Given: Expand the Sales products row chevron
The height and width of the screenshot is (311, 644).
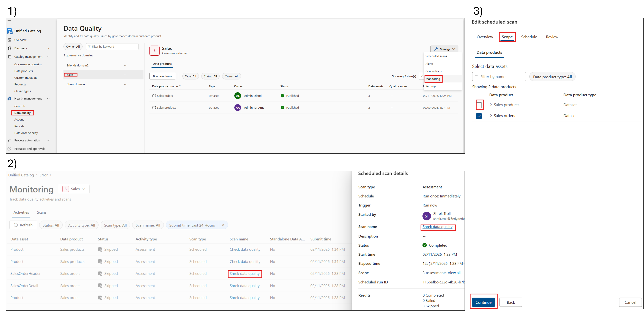Looking at the screenshot, I should tap(491, 105).
